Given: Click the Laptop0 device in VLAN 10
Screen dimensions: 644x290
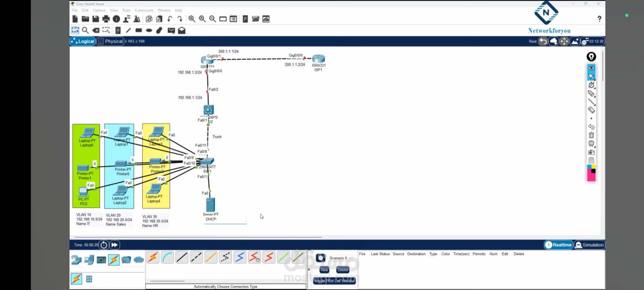Looking at the screenshot, I should pyautogui.click(x=87, y=133).
